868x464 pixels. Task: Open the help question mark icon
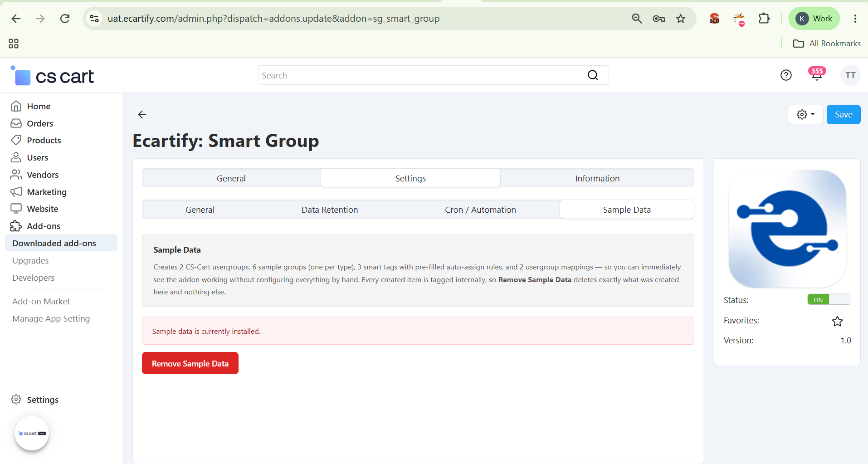point(786,75)
